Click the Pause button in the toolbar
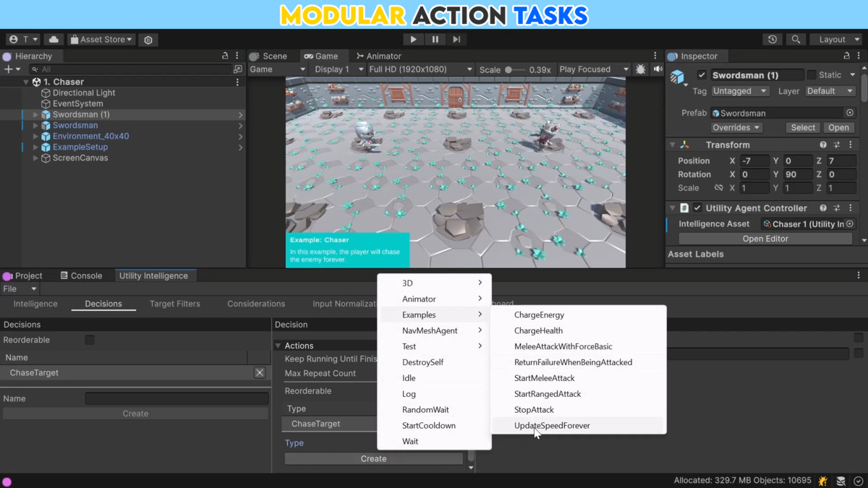 [x=435, y=40]
